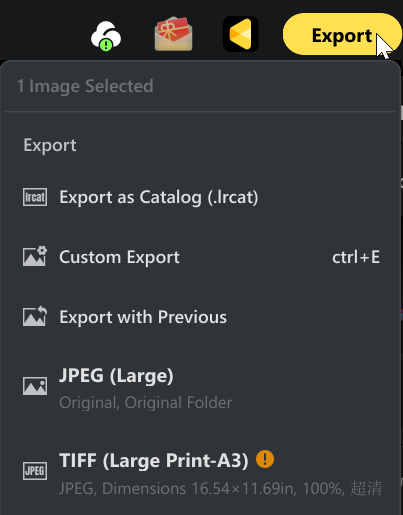This screenshot has height=515, width=403.
Task: Click the ctrl+E shortcut label
Action: click(x=356, y=257)
